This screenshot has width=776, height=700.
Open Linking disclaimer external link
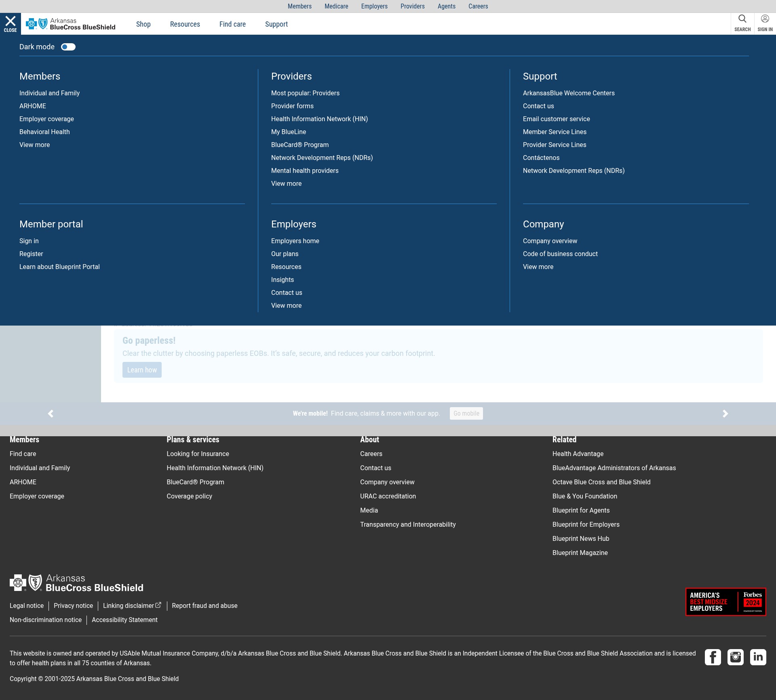click(x=132, y=606)
